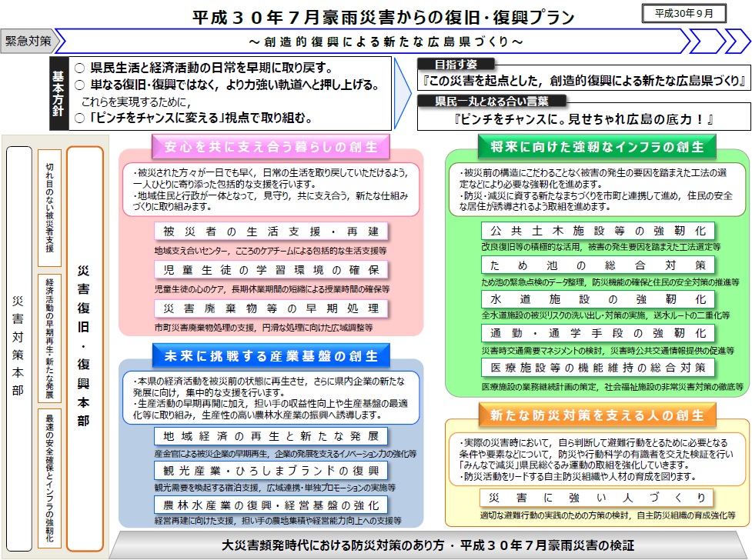
Task: Select the description starting 被災された方々が一日でも早く
Action: (271, 190)
